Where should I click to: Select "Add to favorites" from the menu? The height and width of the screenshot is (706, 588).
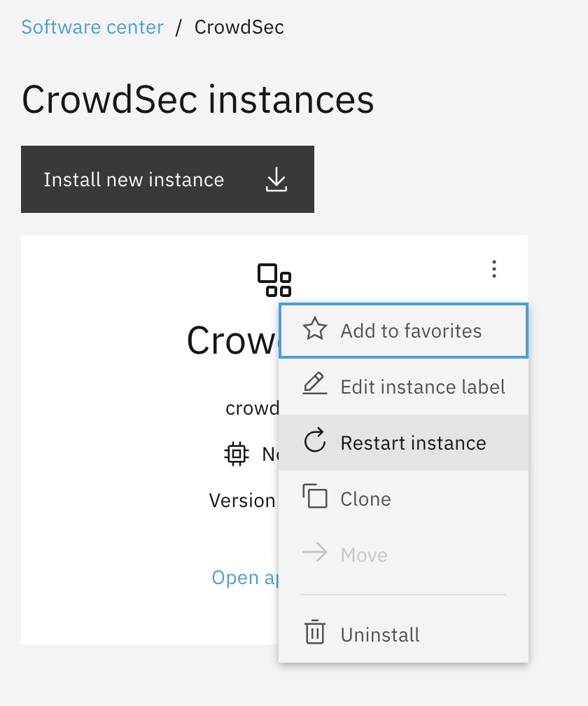tap(411, 331)
